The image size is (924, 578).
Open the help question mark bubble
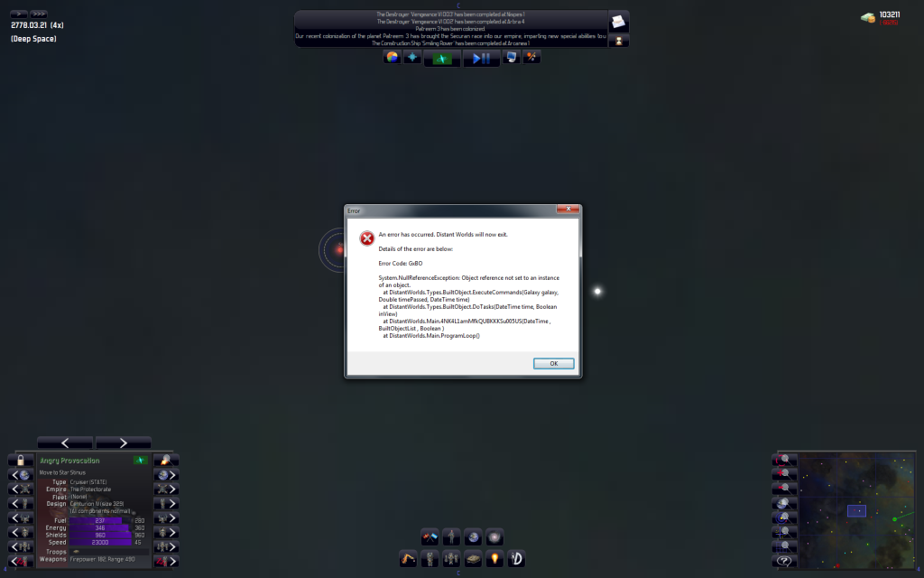tap(784, 561)
